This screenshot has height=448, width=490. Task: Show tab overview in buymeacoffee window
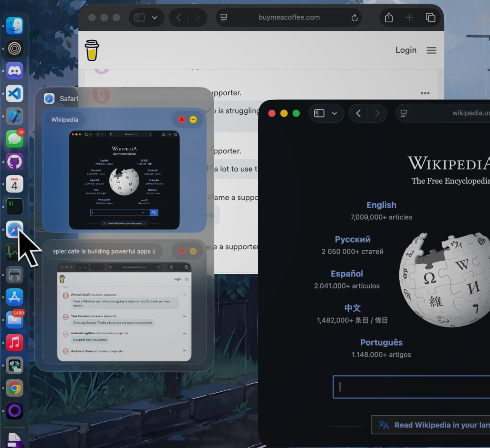click(x=431, y=18)
